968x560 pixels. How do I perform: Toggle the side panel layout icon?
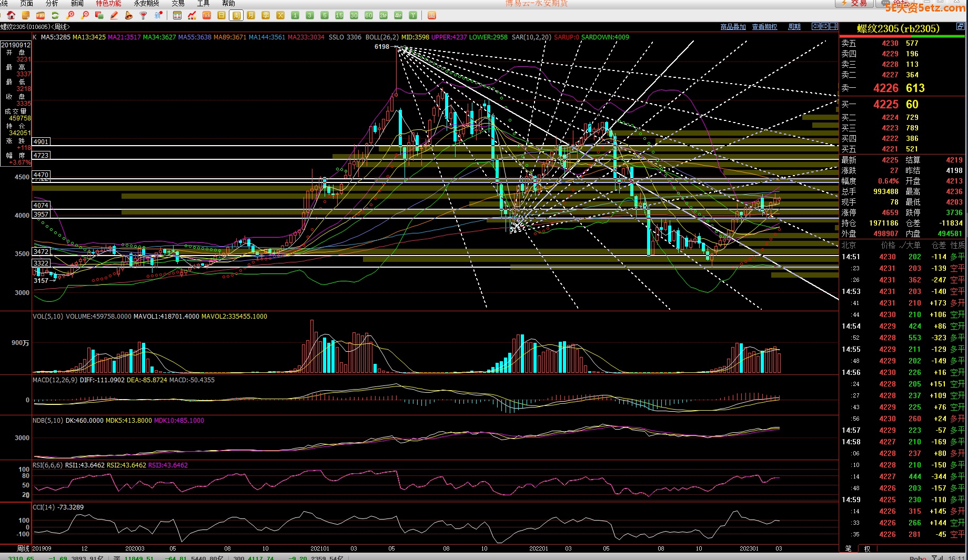click(834, 26)
